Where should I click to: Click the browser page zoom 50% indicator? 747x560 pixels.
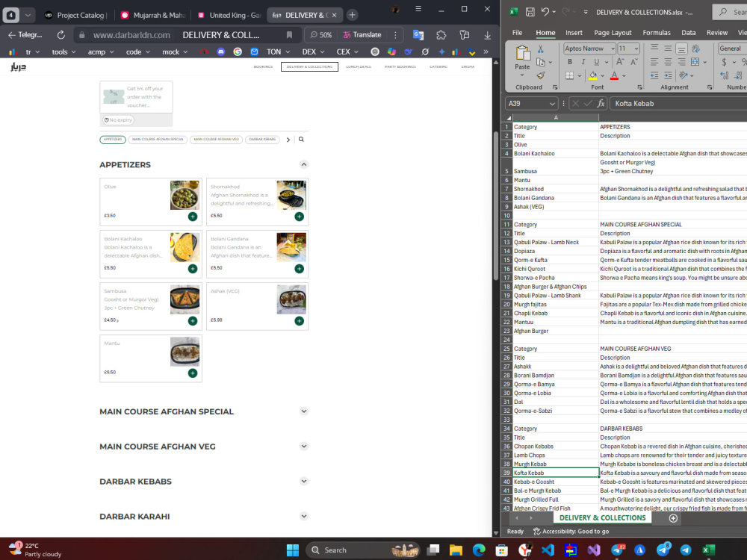(321, 35)
